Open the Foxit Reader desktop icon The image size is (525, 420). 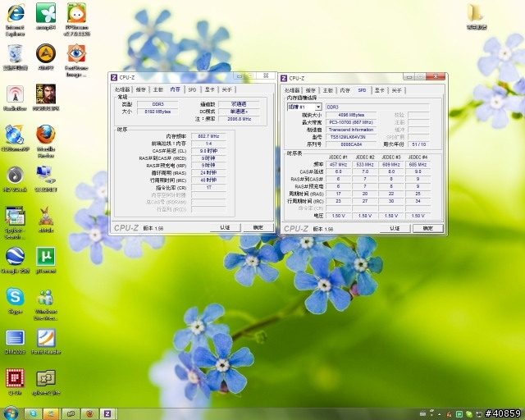pyautogui.click(x=46, y=337)
